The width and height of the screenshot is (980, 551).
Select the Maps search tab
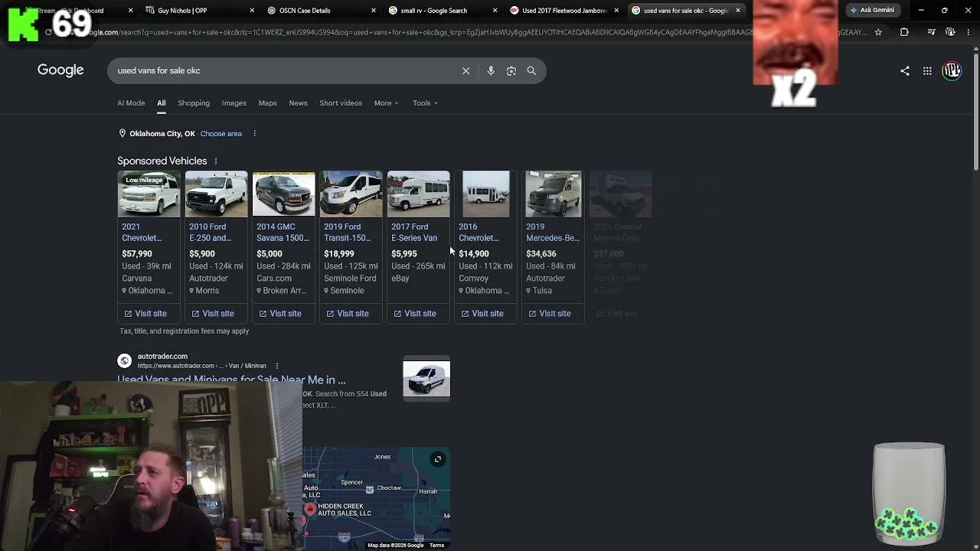pos(267,103)
